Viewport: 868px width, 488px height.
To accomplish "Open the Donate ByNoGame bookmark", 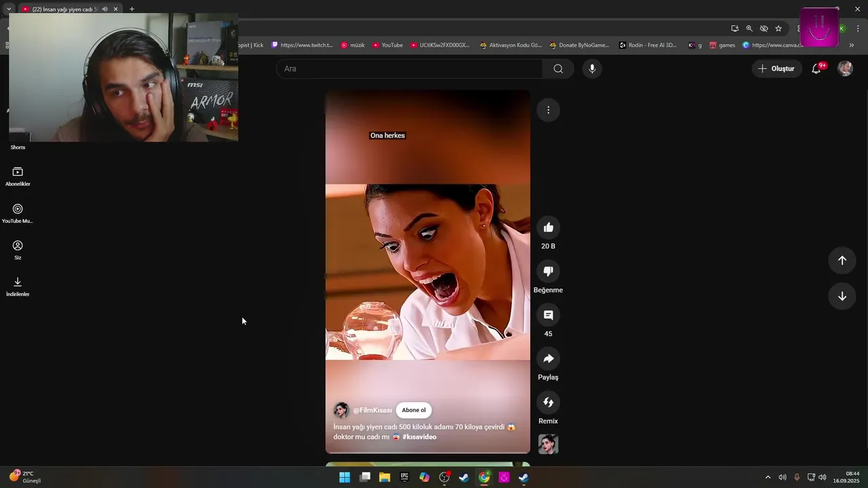I will 580,45.
